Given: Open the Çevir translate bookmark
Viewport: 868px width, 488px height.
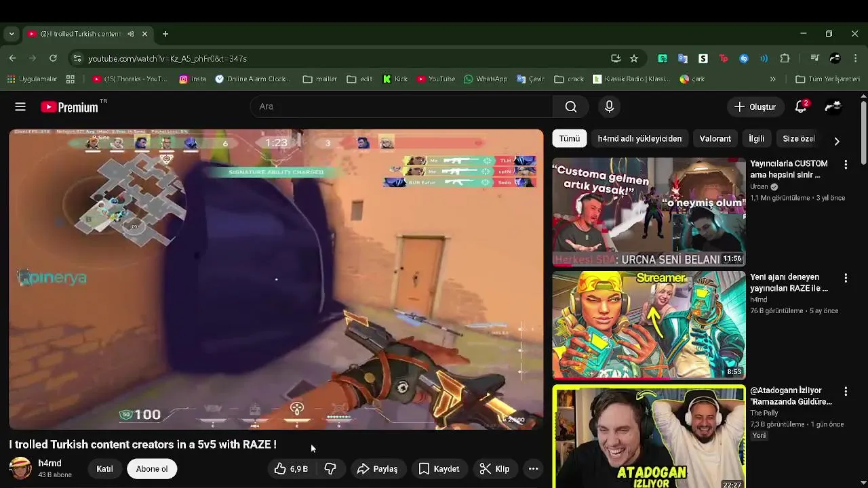Looking at the screenshot, I should coord(530,79).
